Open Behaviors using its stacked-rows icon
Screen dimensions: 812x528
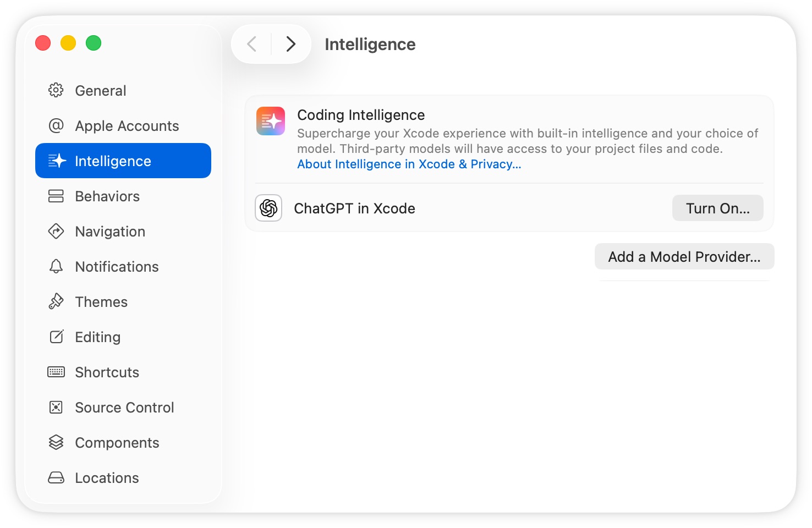(56, 196)
